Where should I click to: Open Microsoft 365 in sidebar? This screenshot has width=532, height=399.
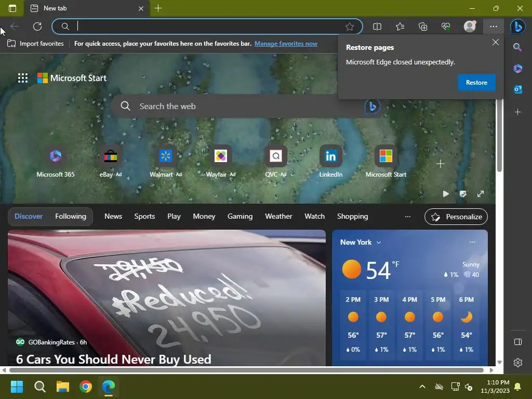pyautogui.click(x=518, y=68)
